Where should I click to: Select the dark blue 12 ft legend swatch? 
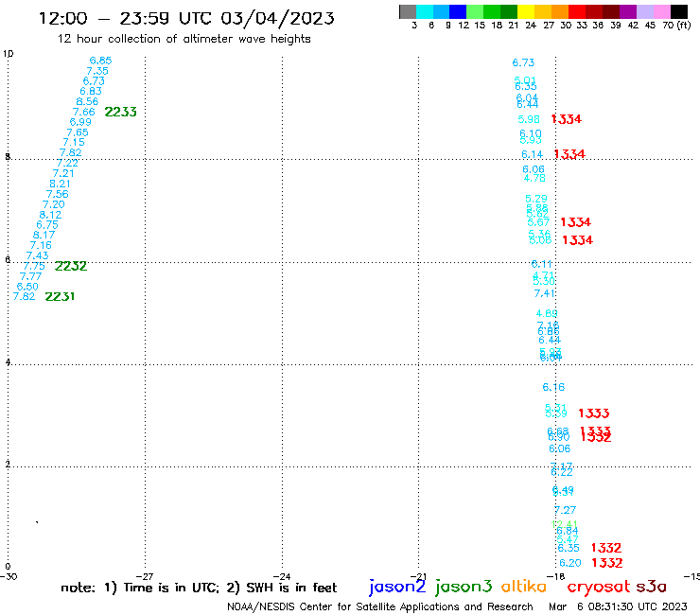tap(458, 12)
